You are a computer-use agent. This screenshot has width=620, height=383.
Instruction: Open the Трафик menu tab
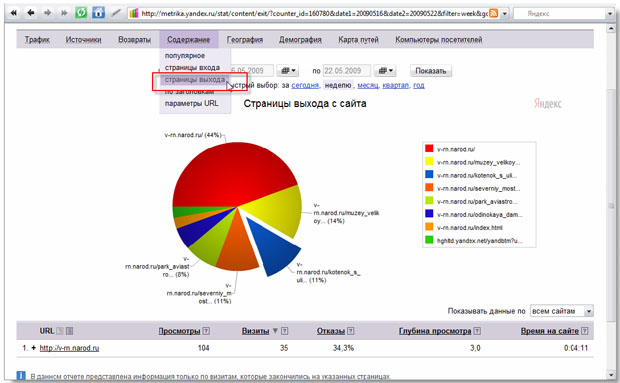(37, 40)
